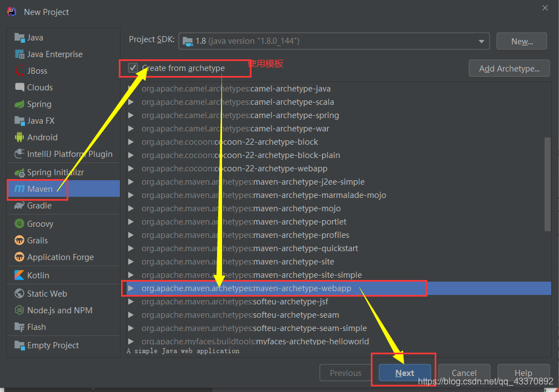Select maven-archetype-profiles row
Image resolution: width=559 pixels, height=392 pixels.
coord(339,235)
